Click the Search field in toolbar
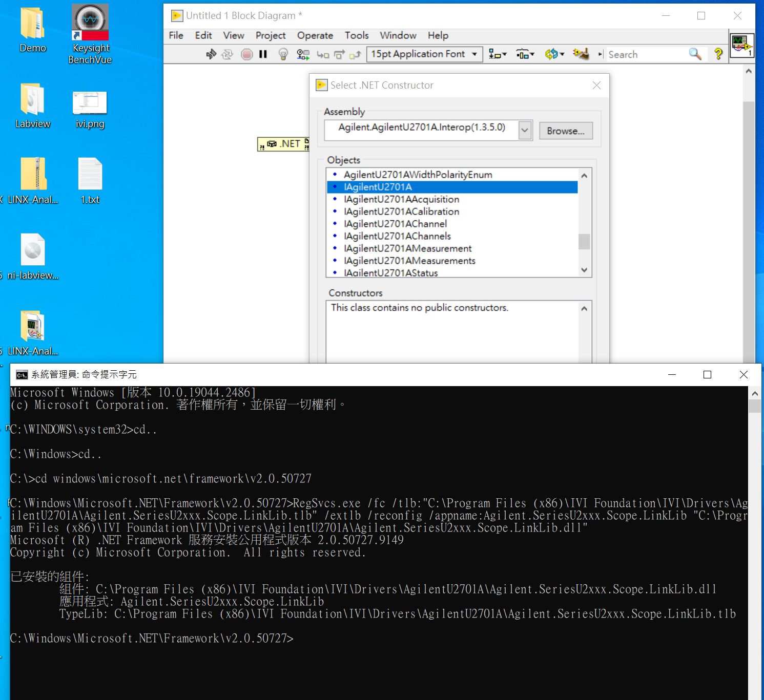 click(646, 54)
